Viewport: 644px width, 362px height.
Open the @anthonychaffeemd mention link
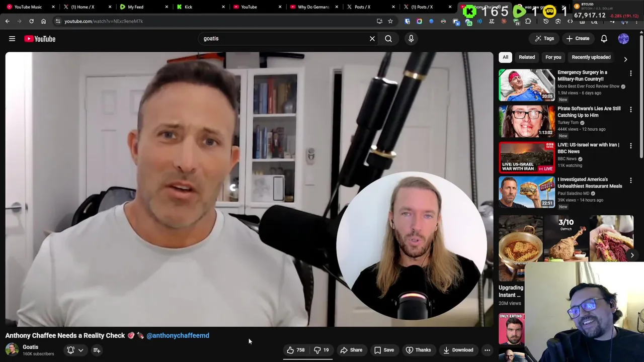tap(178, 336)
